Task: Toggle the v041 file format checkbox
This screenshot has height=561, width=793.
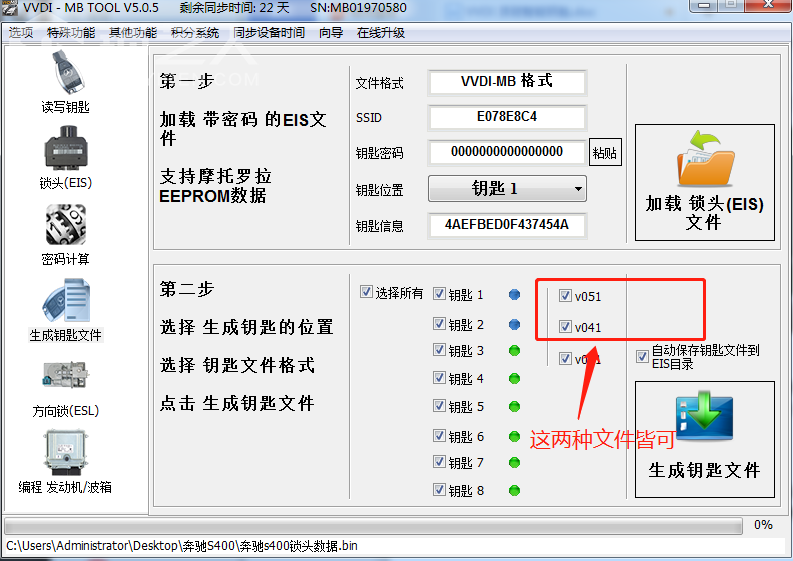Action: pos(565,327)
